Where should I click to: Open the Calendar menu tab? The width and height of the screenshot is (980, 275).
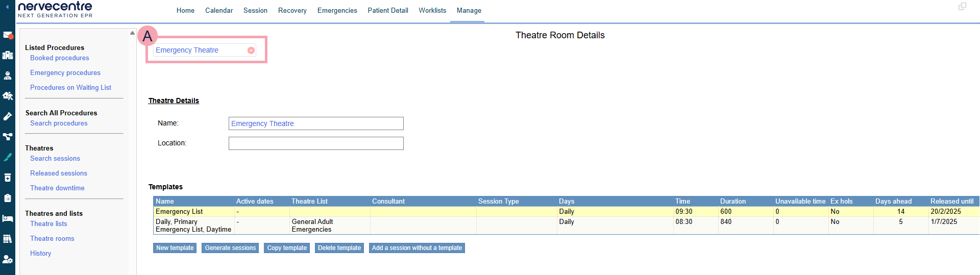point(219,11)
